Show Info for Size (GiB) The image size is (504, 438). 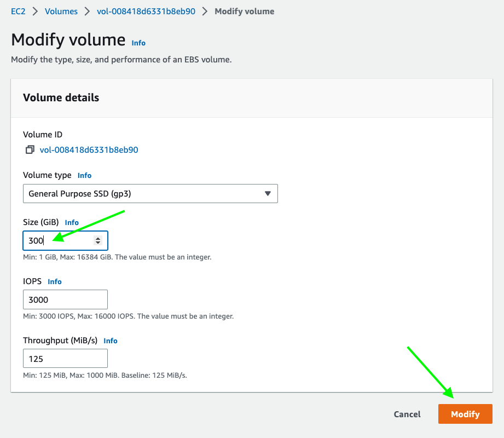click(x=72, y=222)
